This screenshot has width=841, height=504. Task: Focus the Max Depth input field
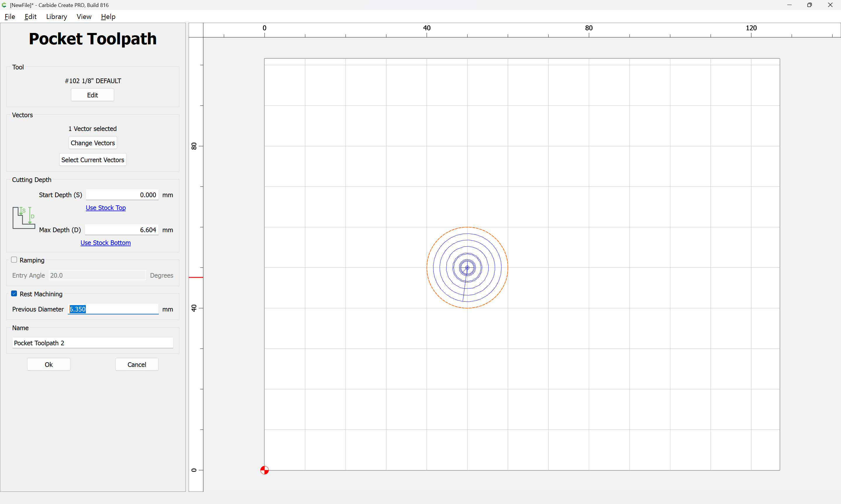pyautogui.click(x=121, y=230)
